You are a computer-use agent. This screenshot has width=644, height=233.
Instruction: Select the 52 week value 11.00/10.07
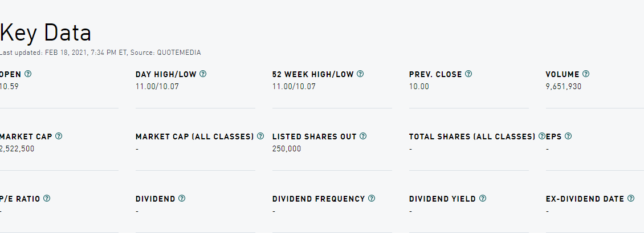tap(294, 86)
